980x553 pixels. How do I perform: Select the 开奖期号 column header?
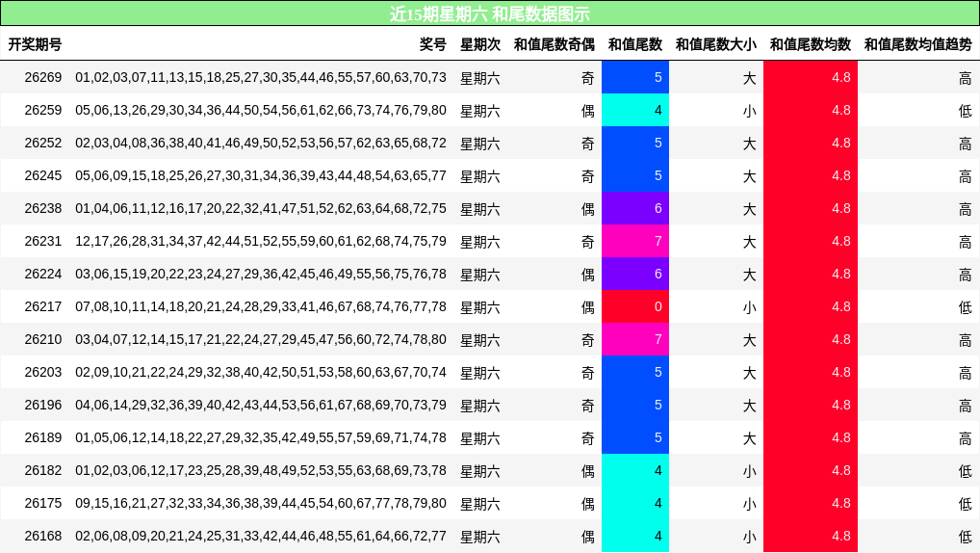coord(35,44)
